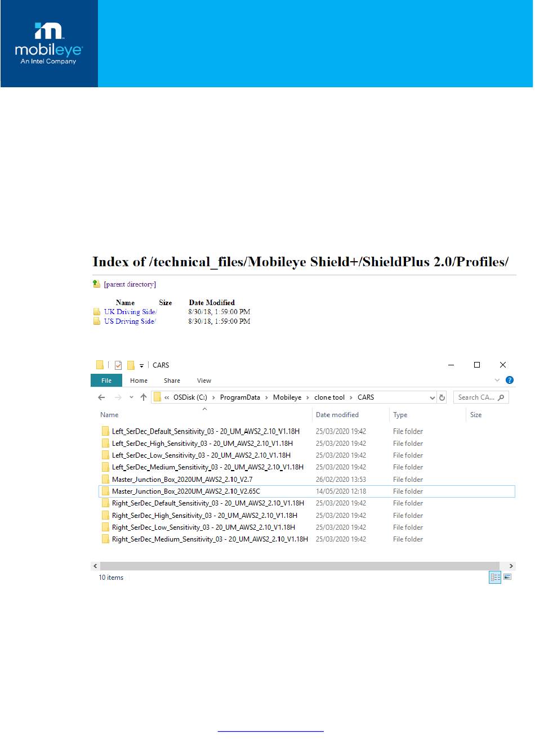The width and height of the screenshot is (535, 756).
Task: Click the clone tool breadcrumb
Action: 329,397
